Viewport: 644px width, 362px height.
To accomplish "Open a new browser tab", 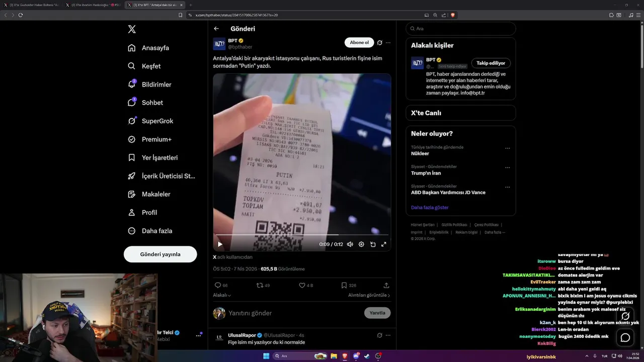I will coord(190,5).
